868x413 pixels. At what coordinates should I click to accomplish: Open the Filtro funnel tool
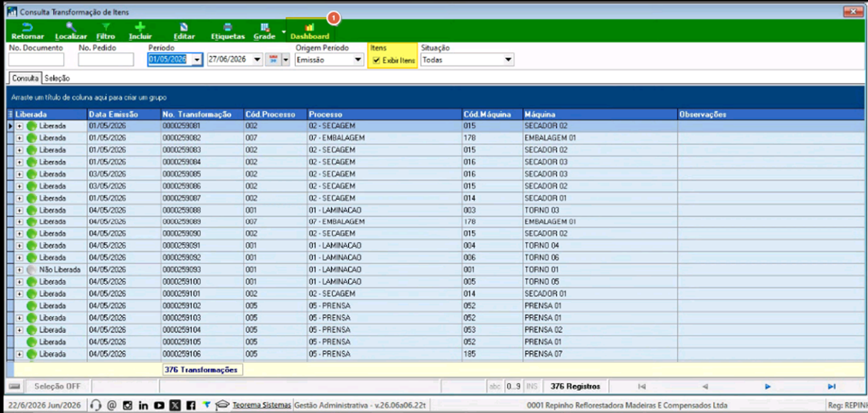(106, 31)
